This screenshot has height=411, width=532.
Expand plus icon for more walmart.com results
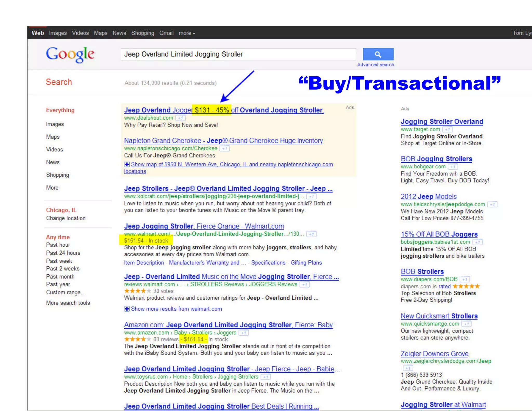[127, 309]
